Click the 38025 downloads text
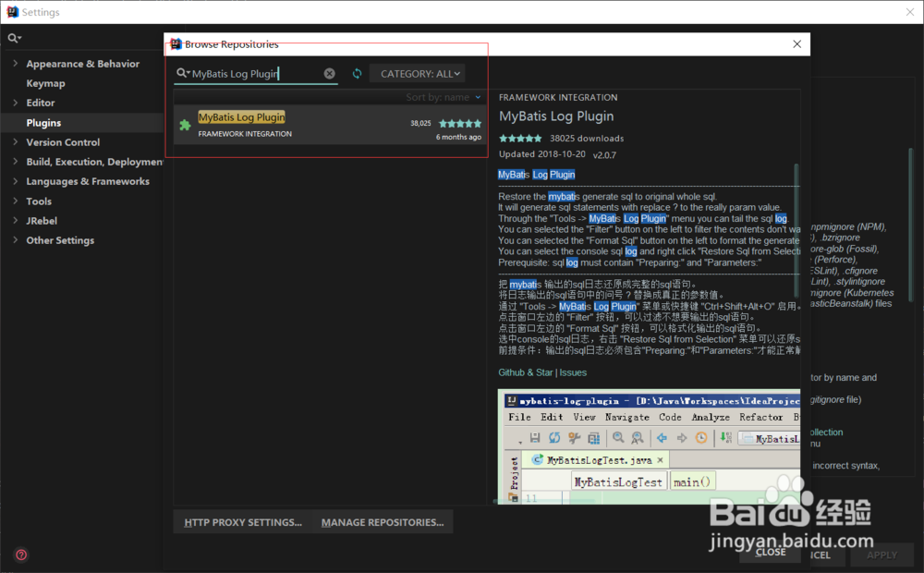 pyautogui.click(x=587, y=139)
